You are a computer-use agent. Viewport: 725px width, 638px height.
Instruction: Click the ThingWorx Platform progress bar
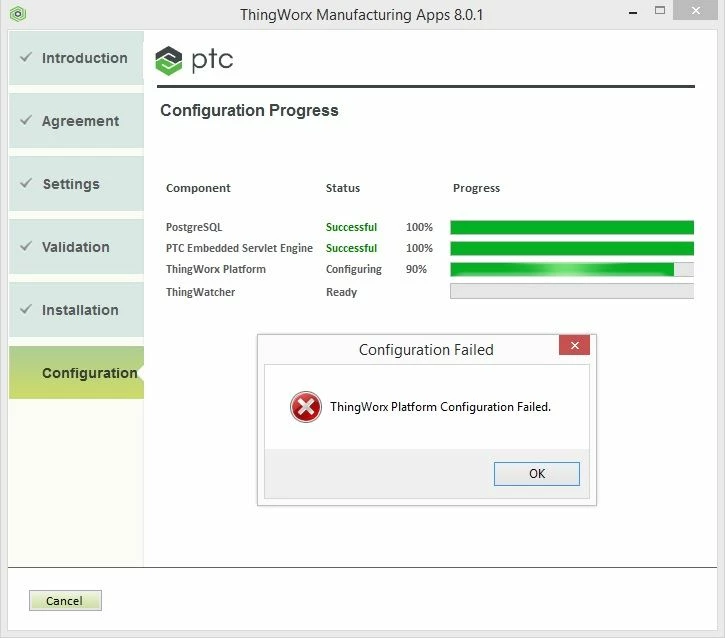pos(572,269)
